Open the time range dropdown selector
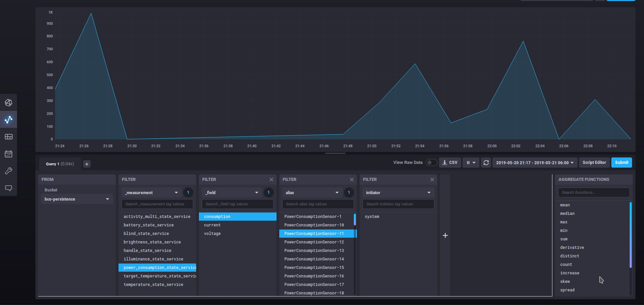The image size is (644, 305). coord(535,163)
